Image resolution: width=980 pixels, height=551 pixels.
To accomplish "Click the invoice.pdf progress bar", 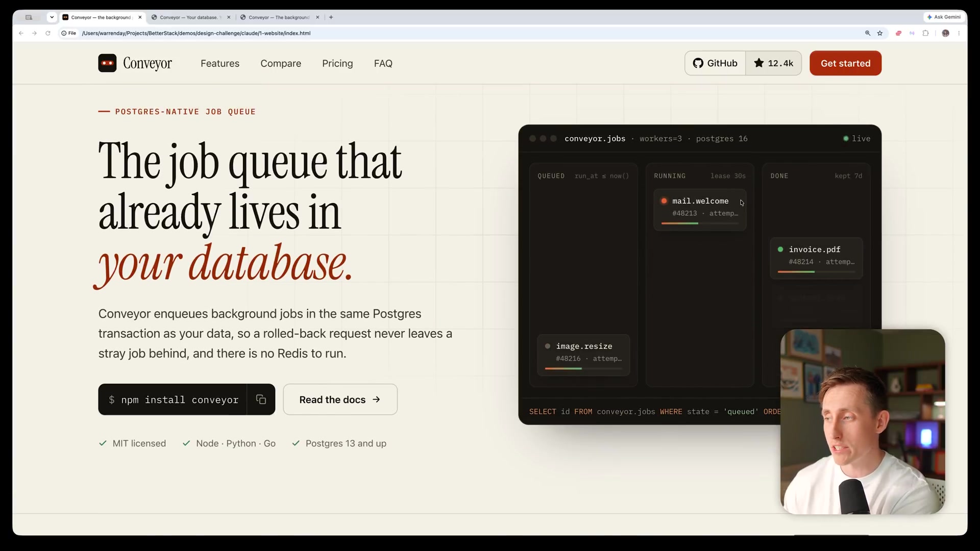I will pos(816,272).
